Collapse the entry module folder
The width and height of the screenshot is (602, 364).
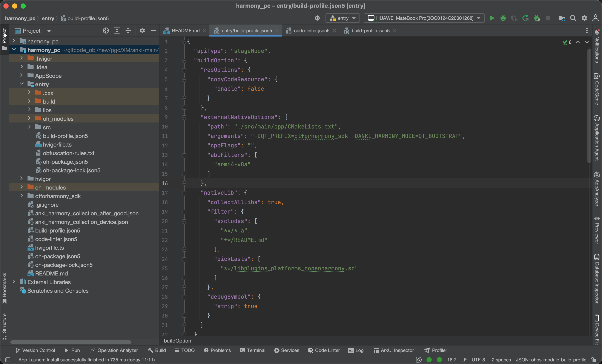(x=21, y=84)
